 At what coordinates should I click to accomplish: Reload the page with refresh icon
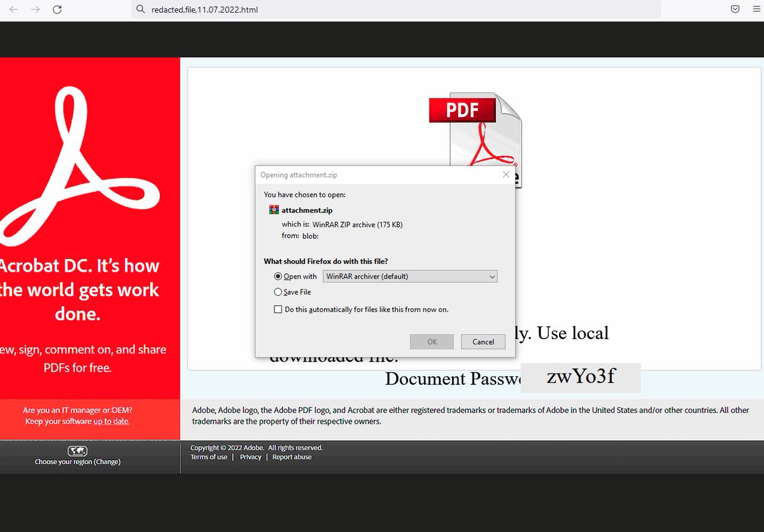[x=57, y=10]
